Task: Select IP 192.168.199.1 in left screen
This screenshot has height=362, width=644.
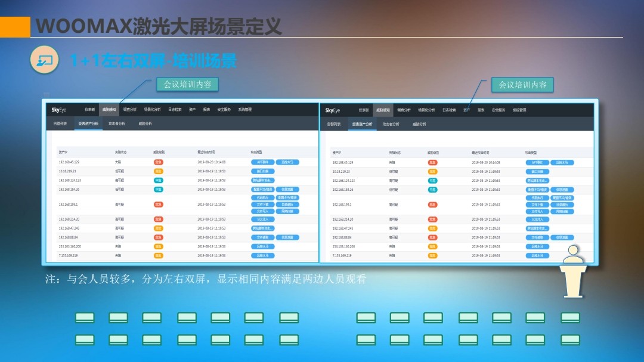Action: click(68, 204)
